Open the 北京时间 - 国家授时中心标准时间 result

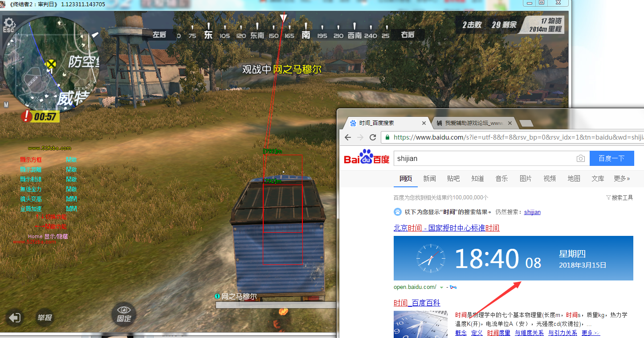446,228
